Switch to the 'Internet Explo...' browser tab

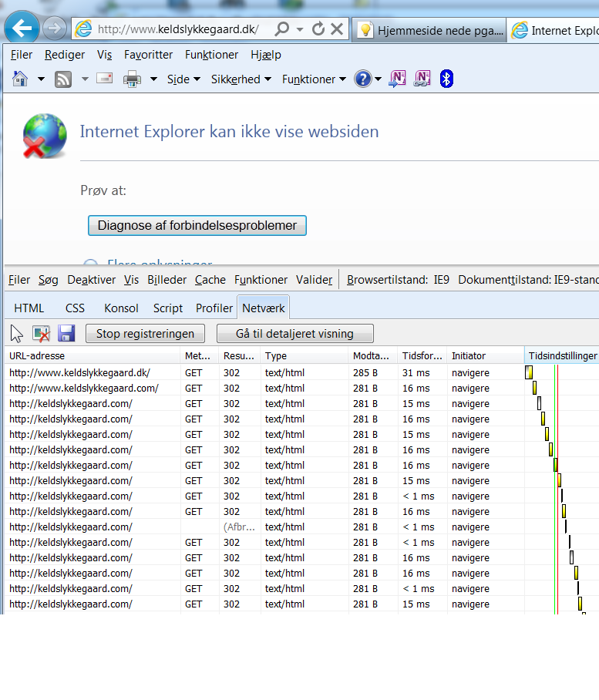click(x=554, y=30)
